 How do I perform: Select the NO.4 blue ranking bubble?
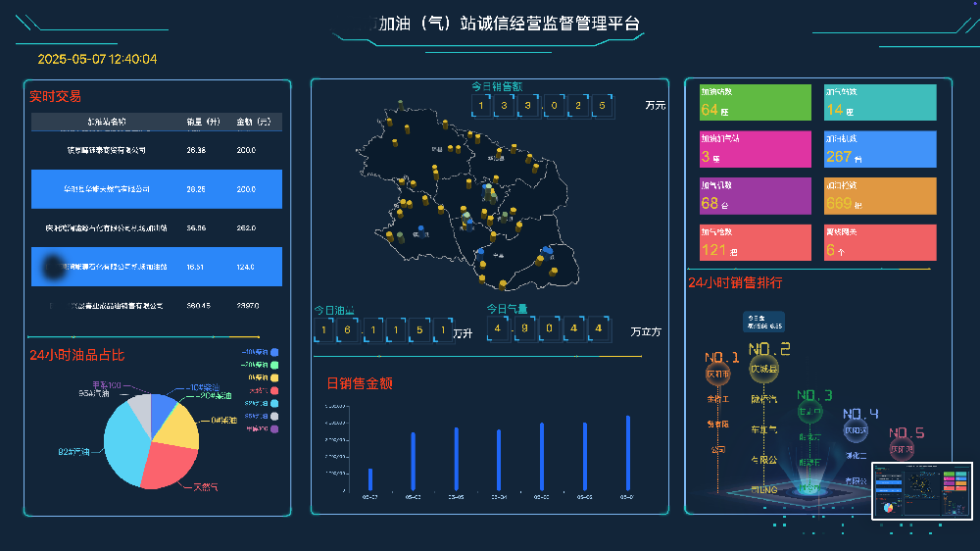(857, 430)
